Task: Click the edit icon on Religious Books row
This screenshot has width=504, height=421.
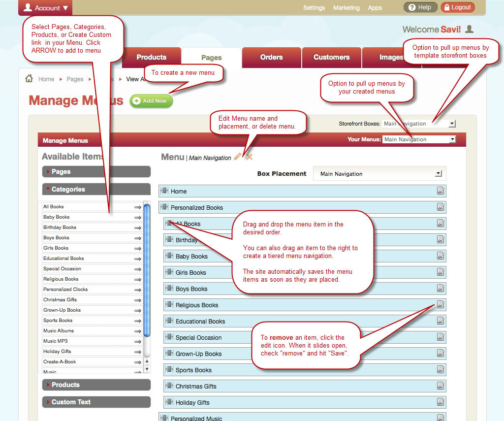Action: [441, 304]
